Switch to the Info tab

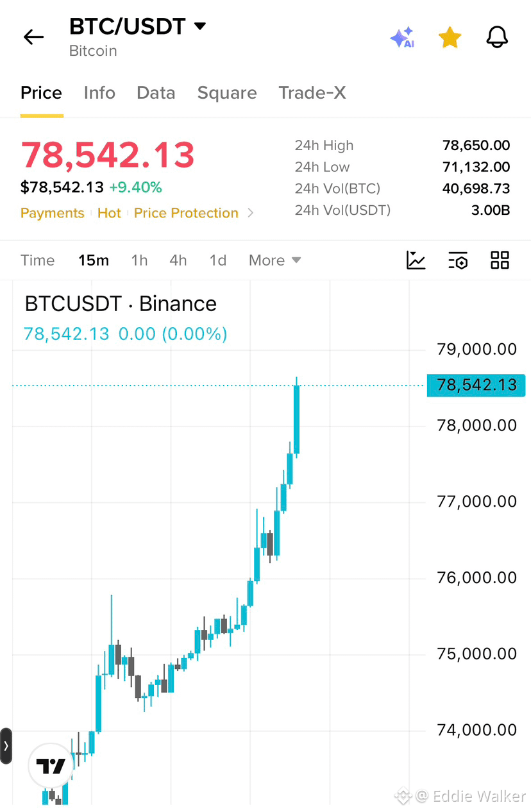coord(99,93)
